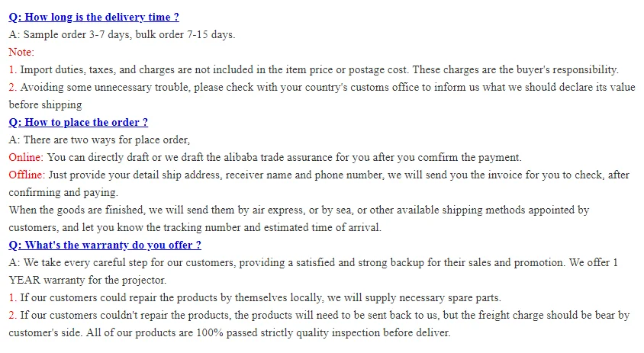Screen dimensions: 644x353
Task: Click the 'before shipping' text line
Action: pos(45,104)
